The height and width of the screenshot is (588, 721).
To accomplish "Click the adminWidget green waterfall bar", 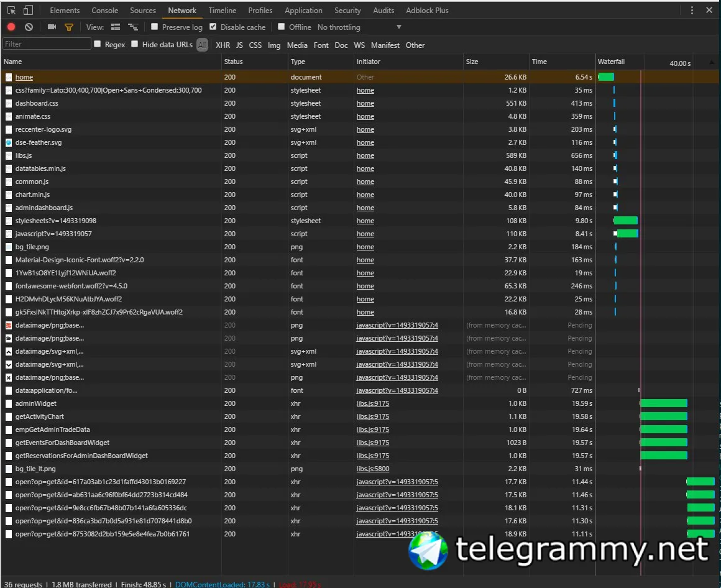I will click(663, 403).
